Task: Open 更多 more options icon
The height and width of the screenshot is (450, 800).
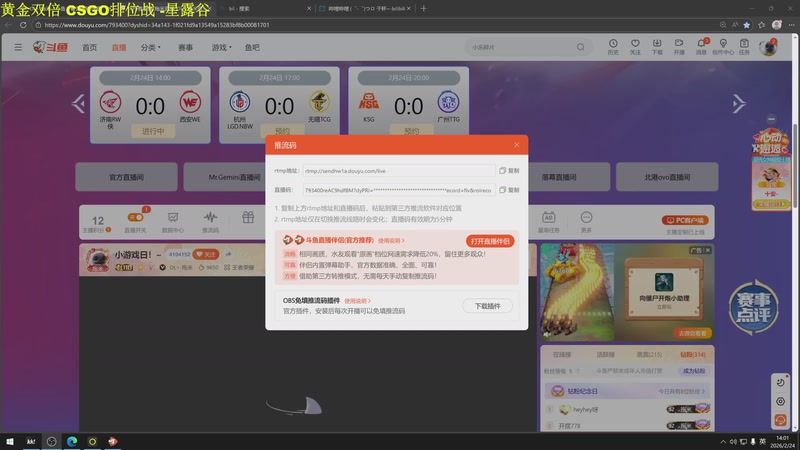Action: click(586, 222)
